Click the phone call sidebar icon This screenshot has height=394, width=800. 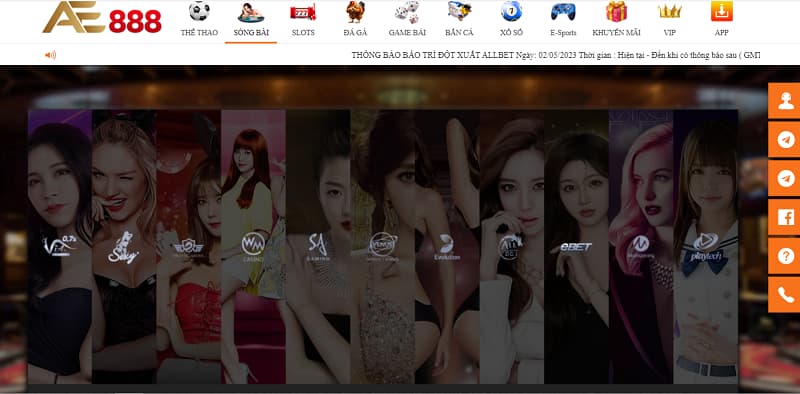tap(785, 294)
